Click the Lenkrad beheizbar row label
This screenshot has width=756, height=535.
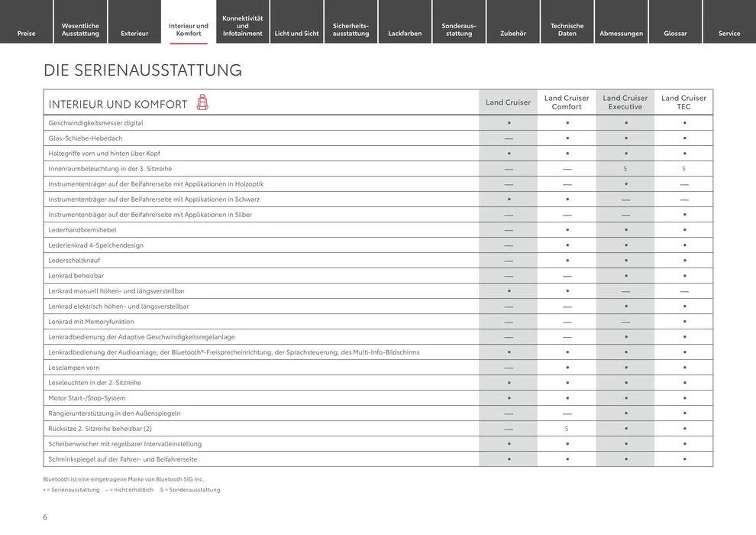coord(76,276)
